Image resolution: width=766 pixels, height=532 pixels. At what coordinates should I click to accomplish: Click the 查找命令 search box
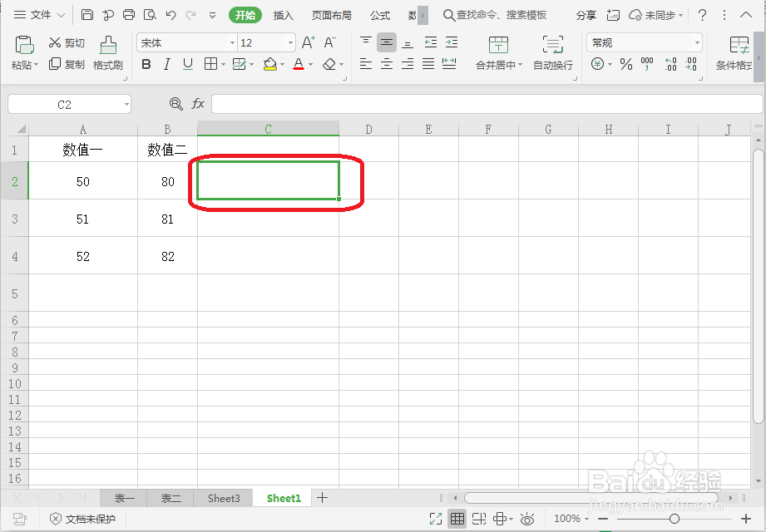click(495, 15)
